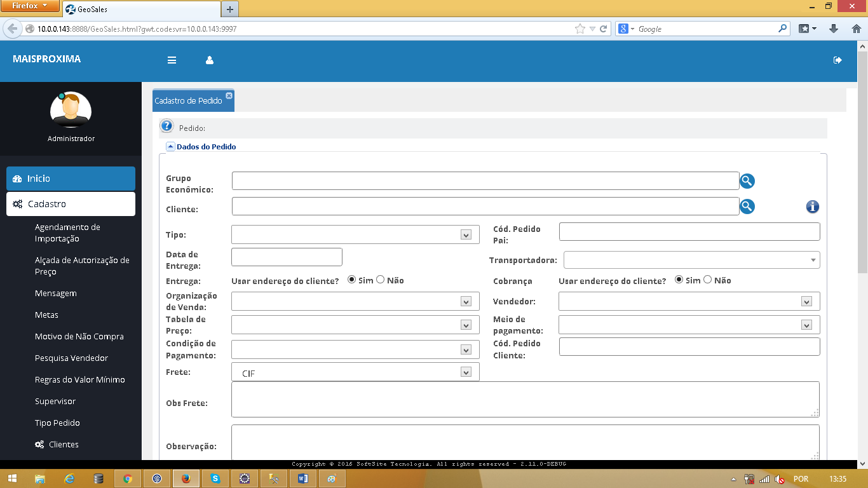
Task: Open the Frete dropdown showing CIF
Action: click(x=466, y=372)
